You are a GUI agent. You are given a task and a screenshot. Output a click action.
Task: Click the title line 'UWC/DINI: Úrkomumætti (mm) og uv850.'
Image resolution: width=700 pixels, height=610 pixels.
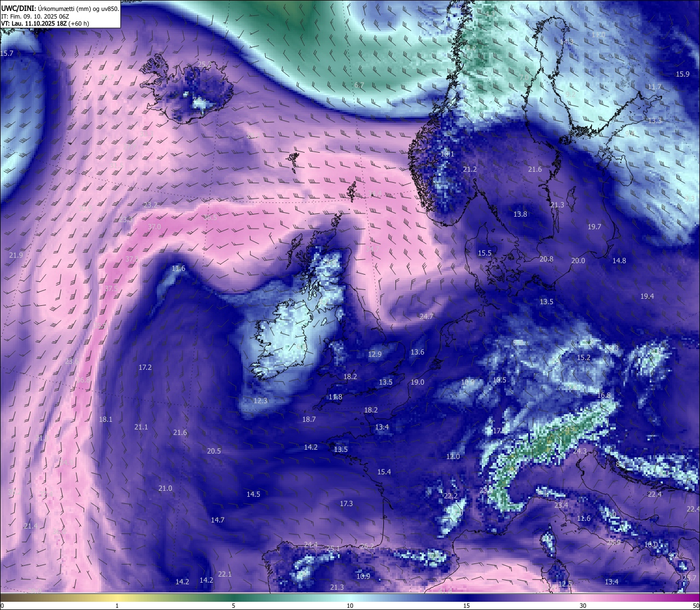60,8
